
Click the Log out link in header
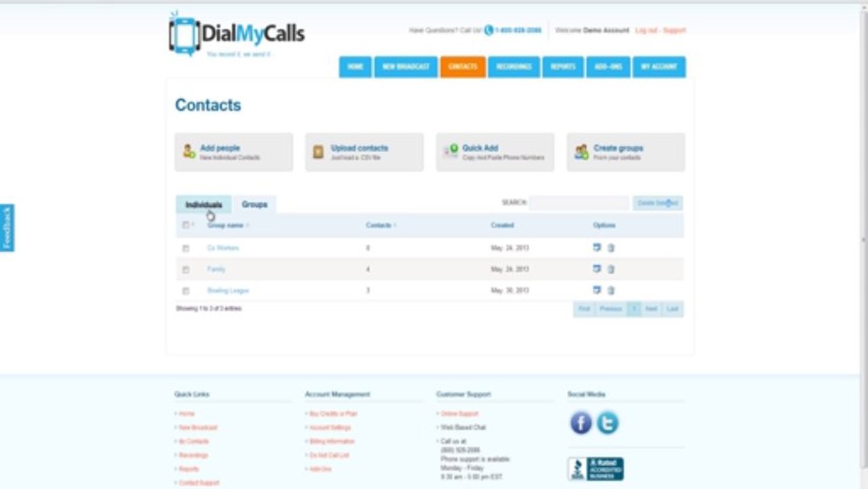click(x=646, y=31)
